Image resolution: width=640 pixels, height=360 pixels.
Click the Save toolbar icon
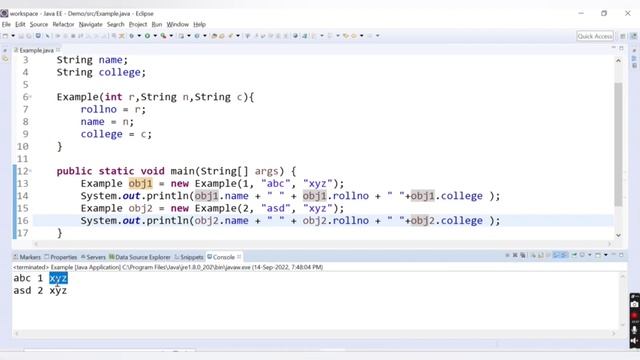coord(21,36)
